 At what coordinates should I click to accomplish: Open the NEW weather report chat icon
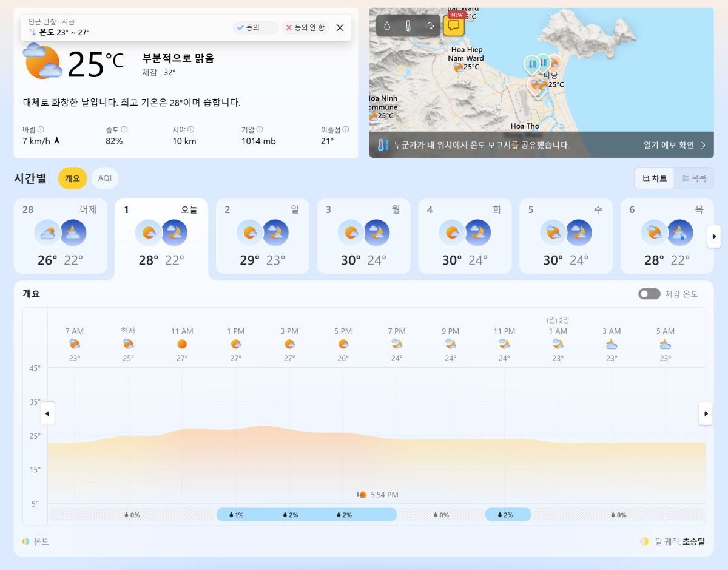point(453,25)
